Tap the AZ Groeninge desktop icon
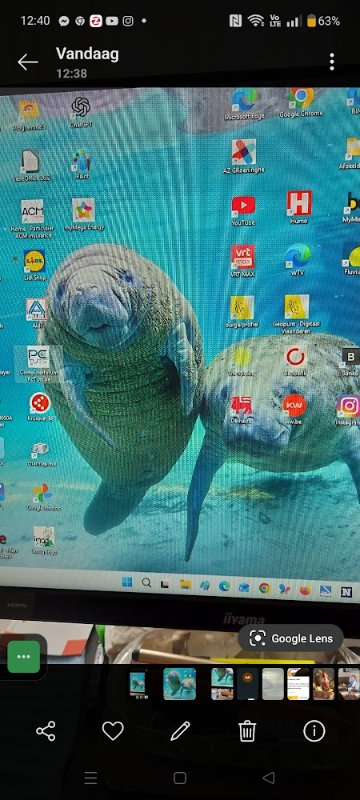This screenshot has height=800, width=360. pyautogui.click(x=244, y=152)
